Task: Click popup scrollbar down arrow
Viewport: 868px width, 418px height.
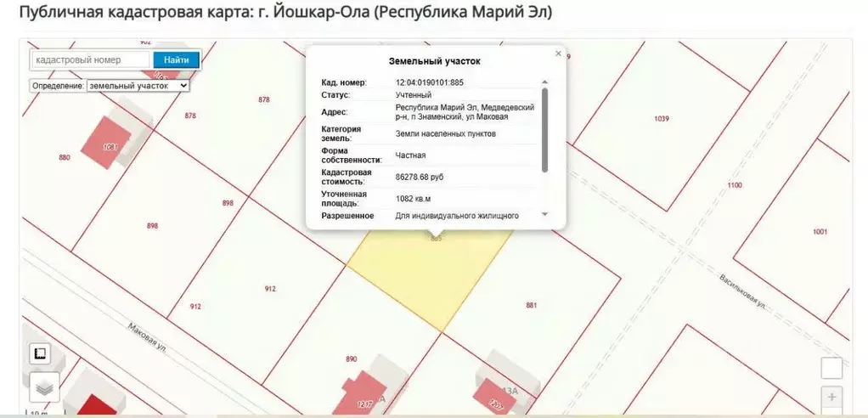Action: pos(544,214)
